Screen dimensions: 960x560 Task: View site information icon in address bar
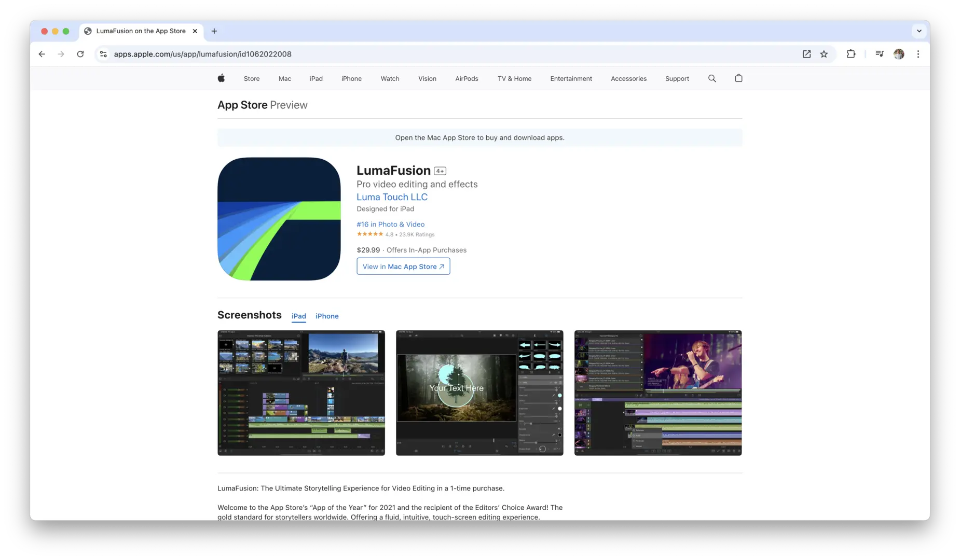point(103,54)
